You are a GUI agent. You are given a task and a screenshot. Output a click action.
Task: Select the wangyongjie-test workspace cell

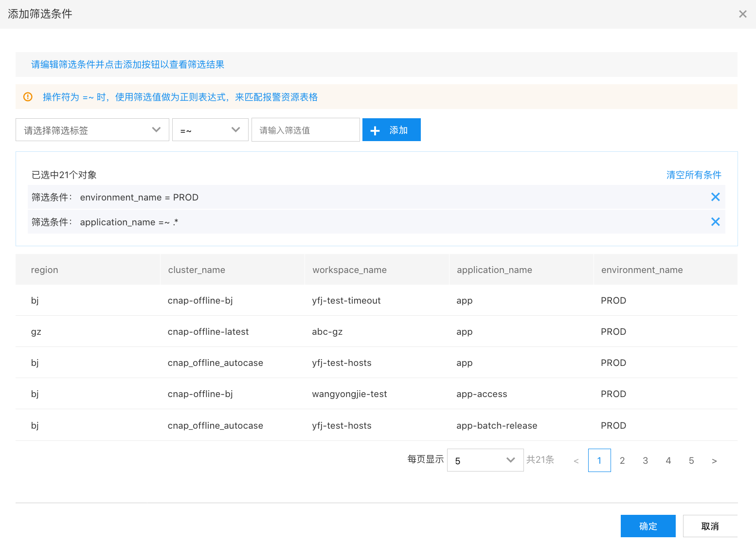point(349,394)
